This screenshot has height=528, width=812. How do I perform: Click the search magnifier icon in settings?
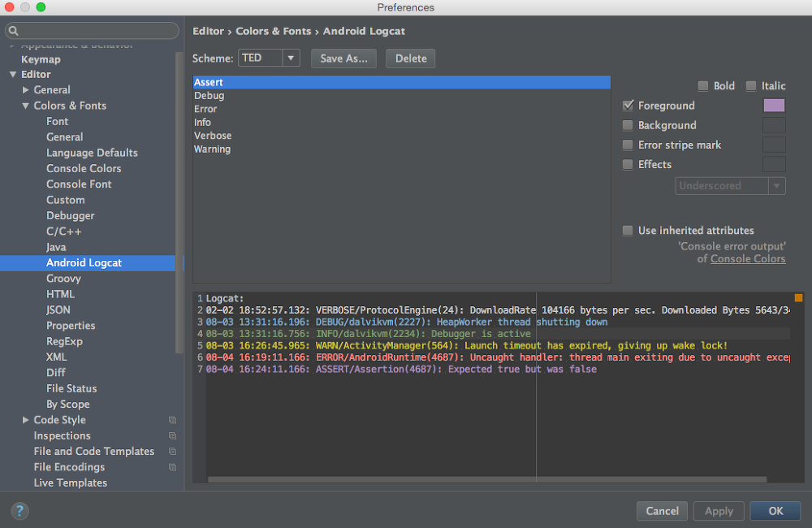(x=14, y=31)
